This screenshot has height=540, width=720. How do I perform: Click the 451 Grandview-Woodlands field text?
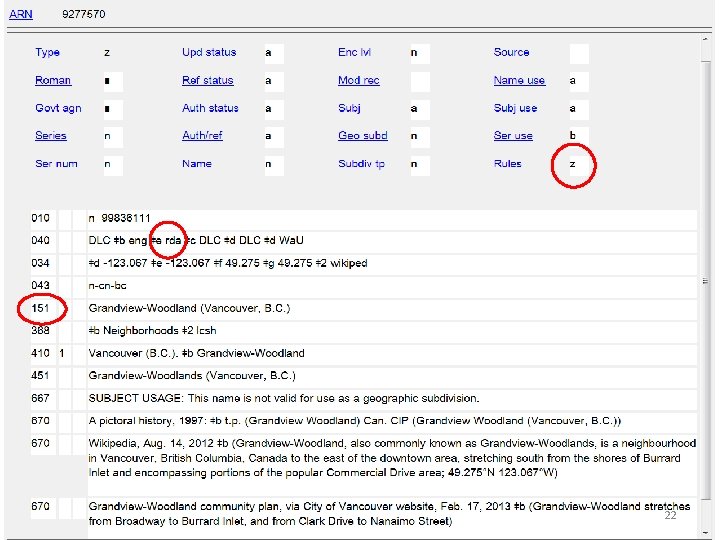point(192,376)
